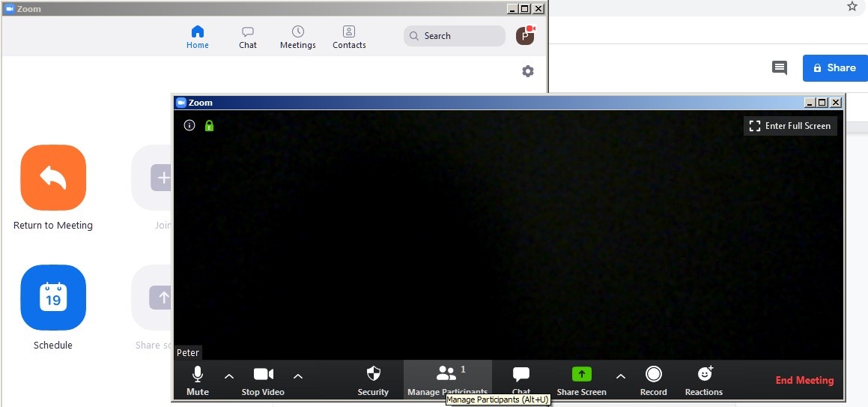
Task: Open the Meetings tab
Action: pyautogui.click(x=298, y=37)
